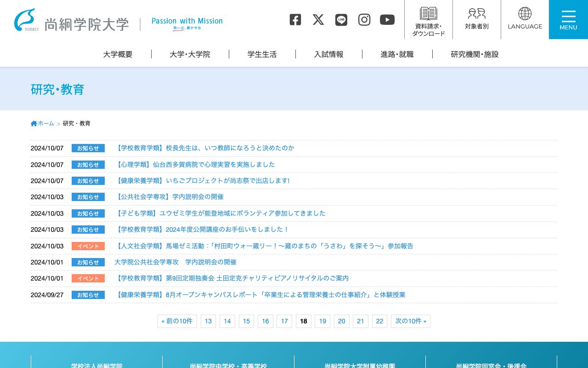The width and height of the screenshot is (588, 368).
Task: Open 対象者別 audience selector icon
Action: click(476, 19)
